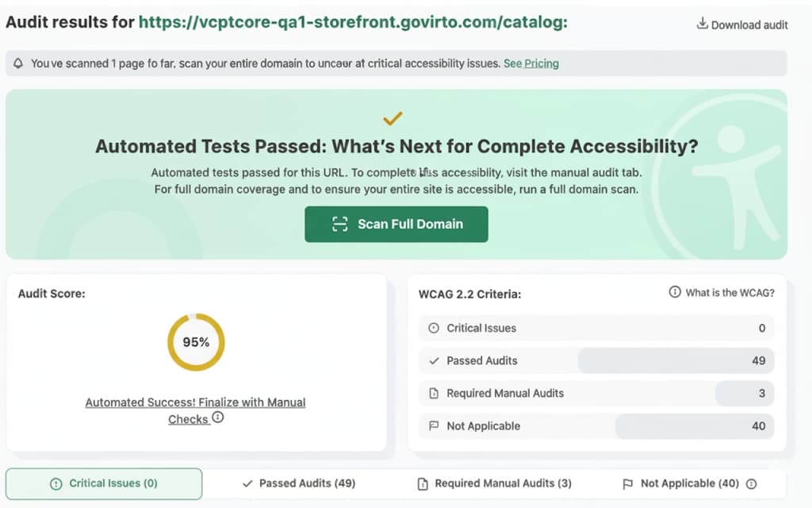
Task: Switch to the Passed Audits (49) tab
Action: [298, 483]
